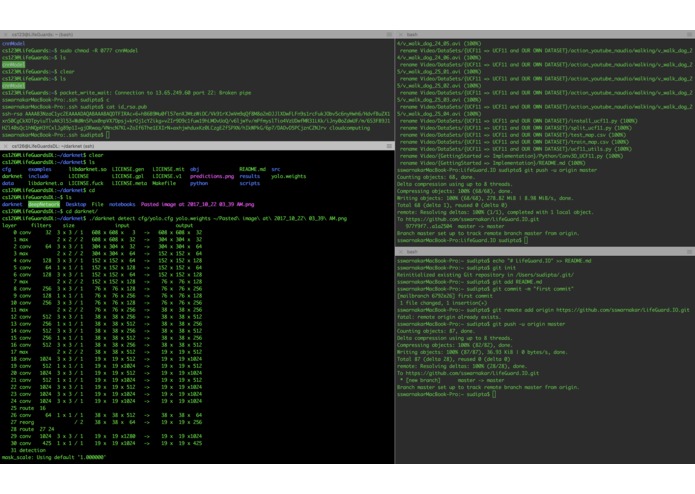Image resolution: width=695 pixels, height=494 pixels.
Task: Open the GitHub URL after 'git remote add origin'
Action: pos(622,310)
